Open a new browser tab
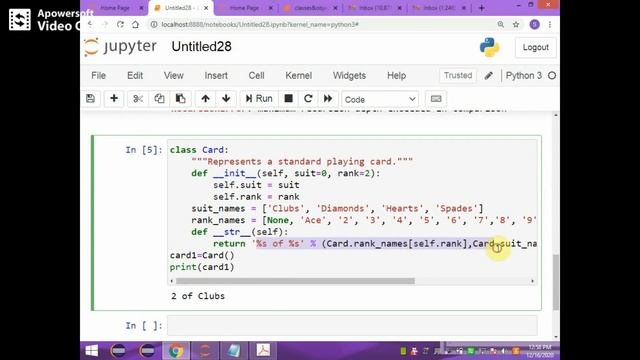This screenshot has width=640, height=360. point(482,8)
